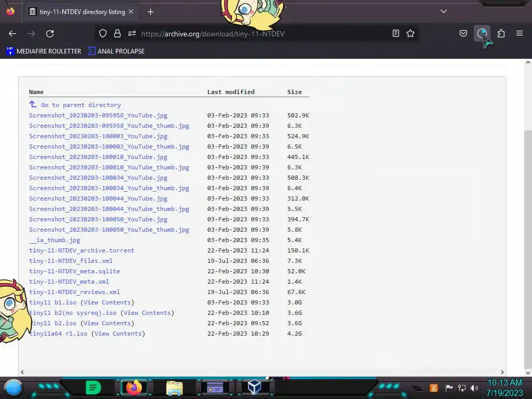View Contents of tiny11 b2.iso
Viewport: 532px width, 399px height.
click(107, 323)
